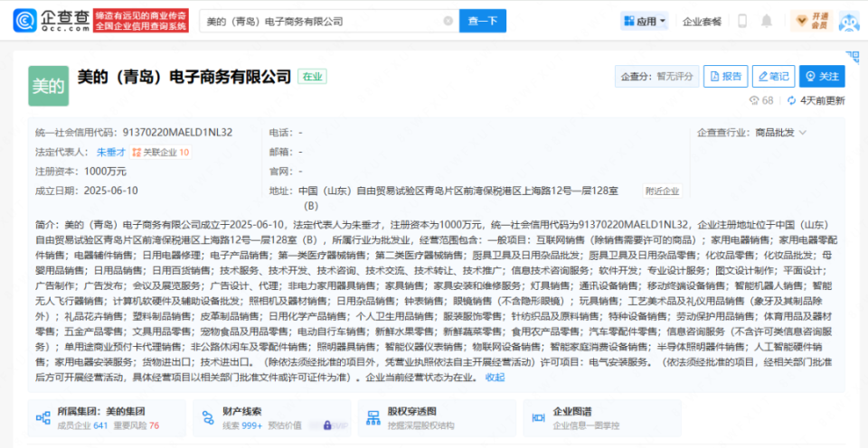Focus the company search input field
Screen dimensions: 868x448
(329, 21)
